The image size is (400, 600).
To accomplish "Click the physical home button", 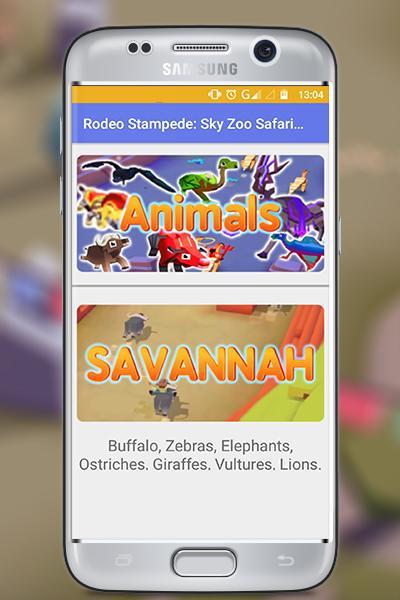I will [x=204, y=562].
